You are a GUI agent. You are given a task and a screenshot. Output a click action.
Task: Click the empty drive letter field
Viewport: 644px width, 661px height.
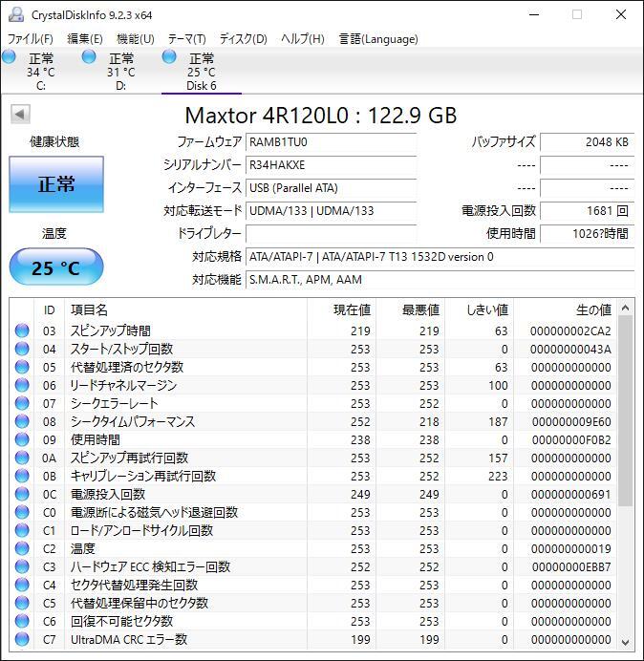coord(331,233)
